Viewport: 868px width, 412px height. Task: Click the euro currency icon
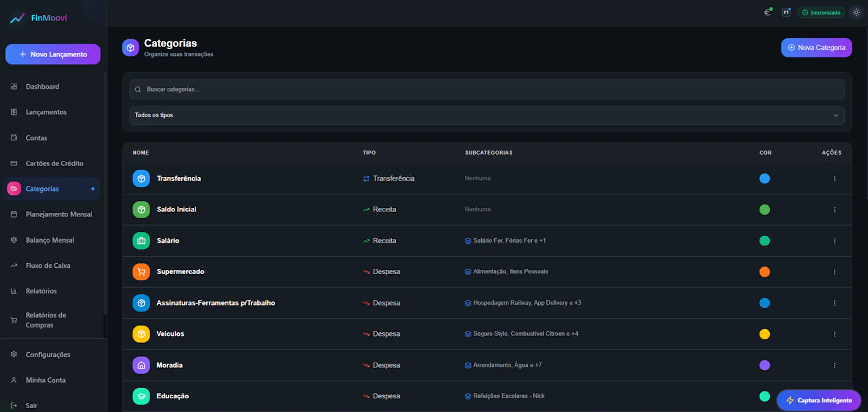[768, 12]
